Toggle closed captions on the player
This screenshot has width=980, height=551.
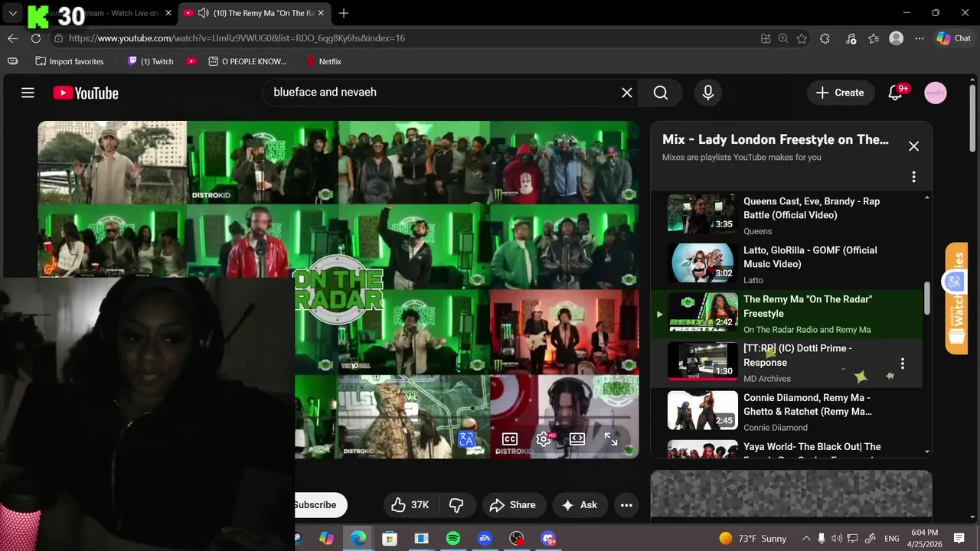tap(509, 439)
